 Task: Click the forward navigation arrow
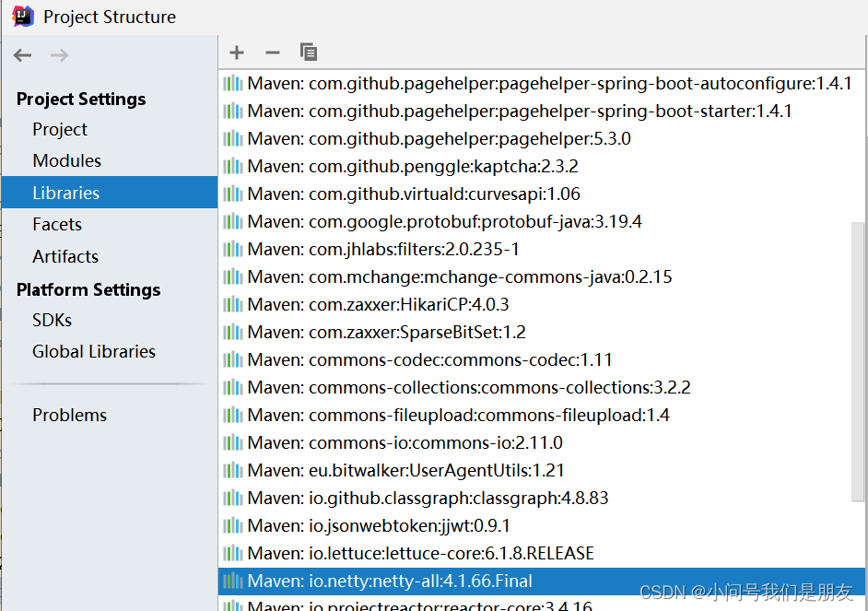pos(59,55)
